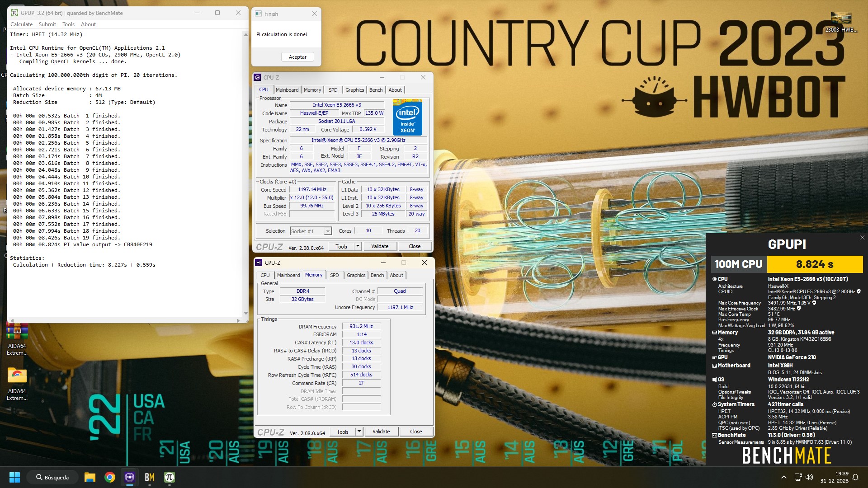Click the GPUPI horizontal scrollbar right arrow

point(238,320)
